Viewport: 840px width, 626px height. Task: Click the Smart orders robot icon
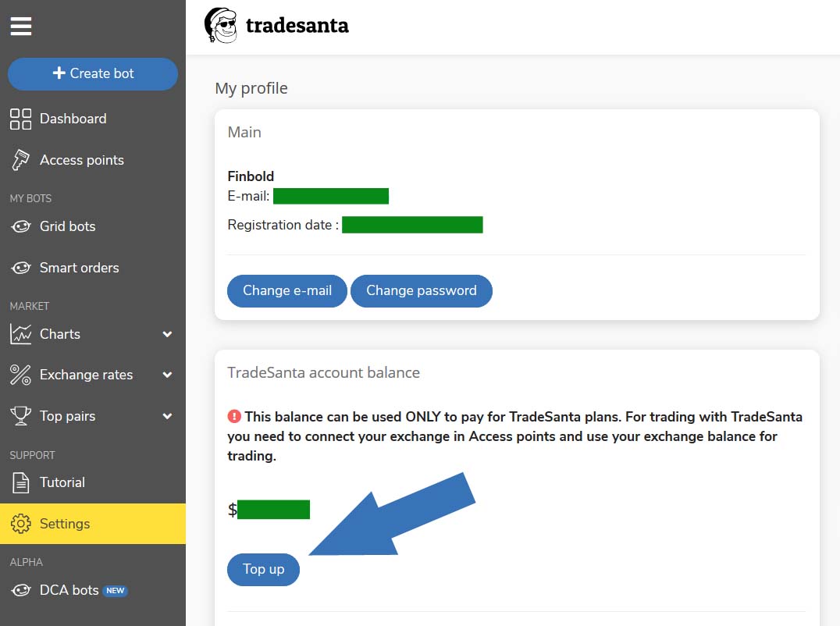20,268
